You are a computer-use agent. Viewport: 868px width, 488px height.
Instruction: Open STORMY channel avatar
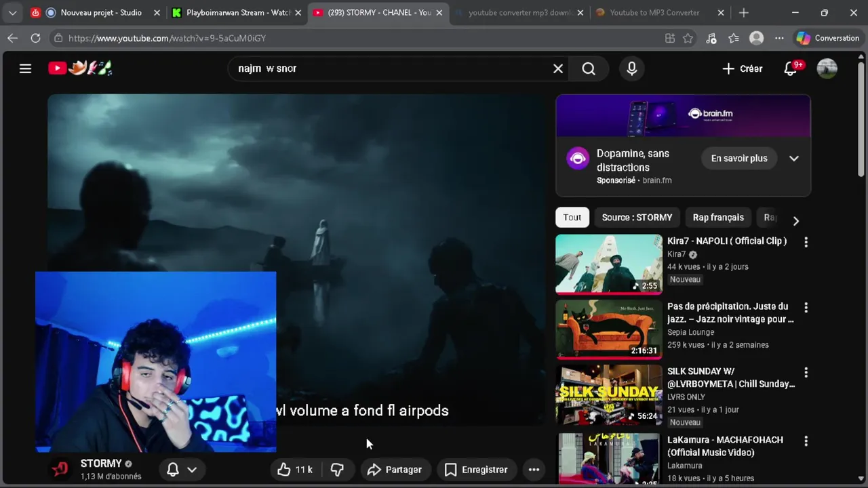(60, 470)
